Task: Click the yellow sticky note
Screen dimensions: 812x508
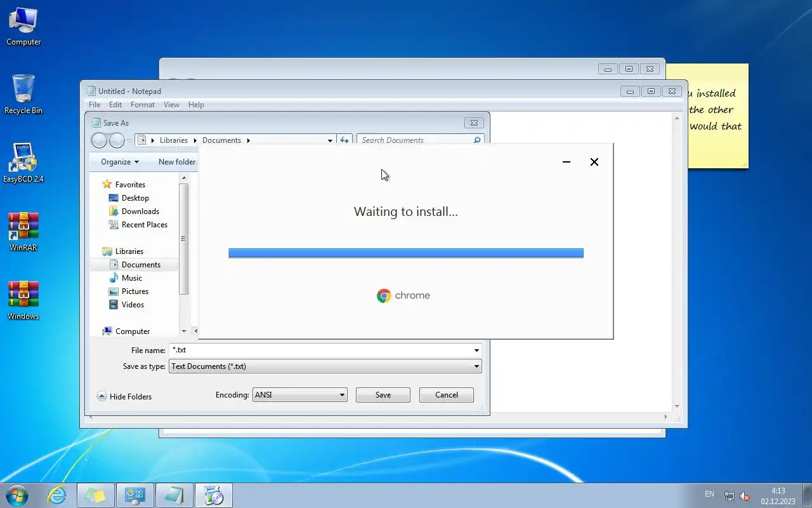Action: (x=717, y=116)
